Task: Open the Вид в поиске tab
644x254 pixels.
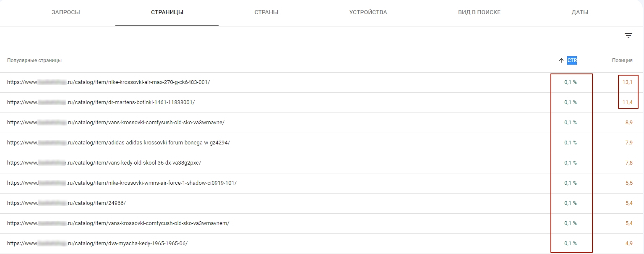Action: pos(479,13)
